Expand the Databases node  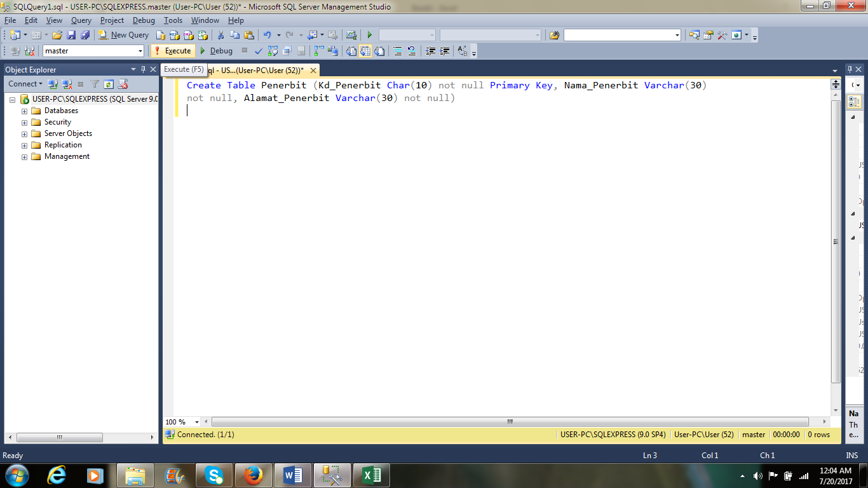pos(24,110)
